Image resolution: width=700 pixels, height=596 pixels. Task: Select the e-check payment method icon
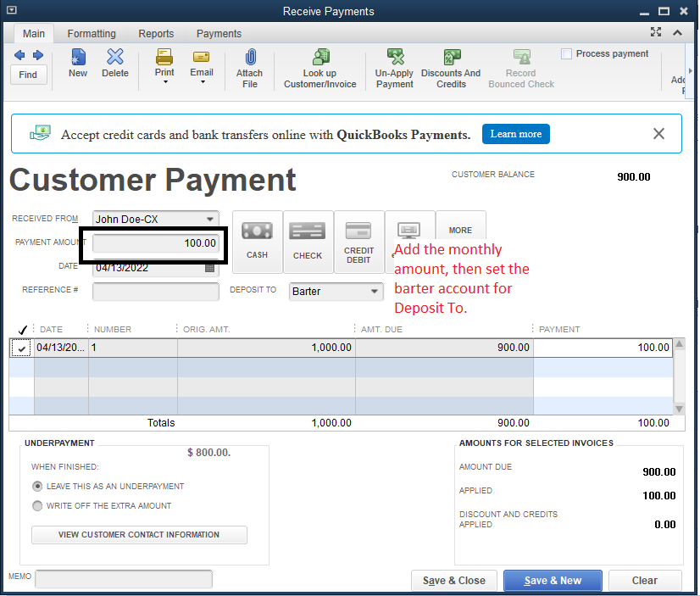tap(409, 231)
